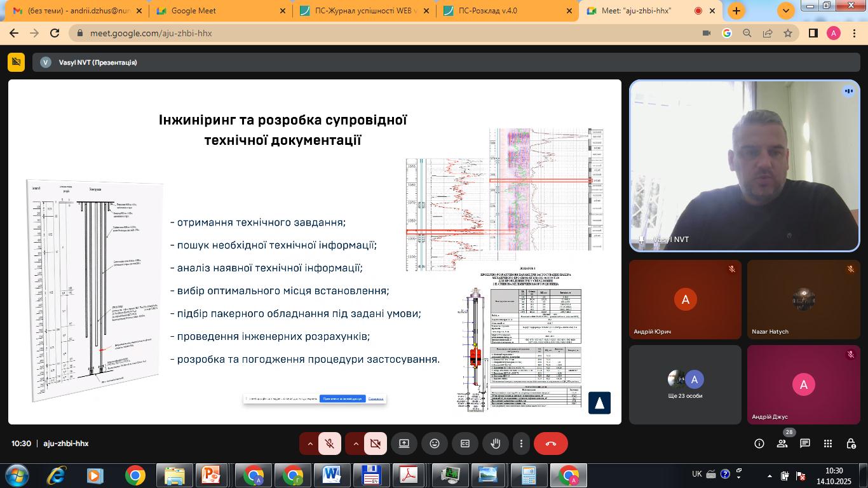Open more options three-dot menu
Image resolution: width=868 pixels, height=488 pixels.
point(521,444)
